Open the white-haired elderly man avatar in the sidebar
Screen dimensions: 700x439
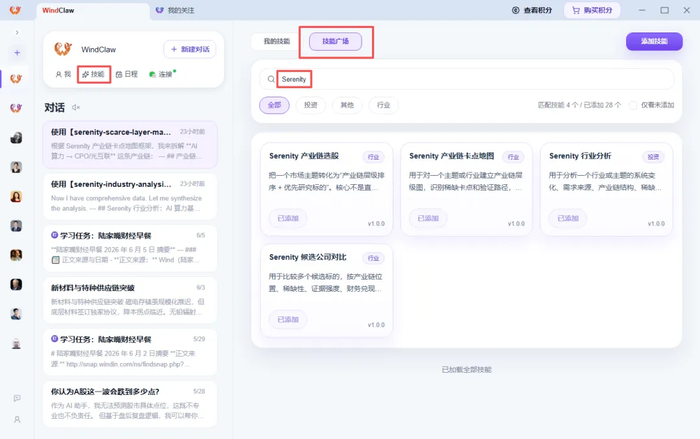click(16, 343)
